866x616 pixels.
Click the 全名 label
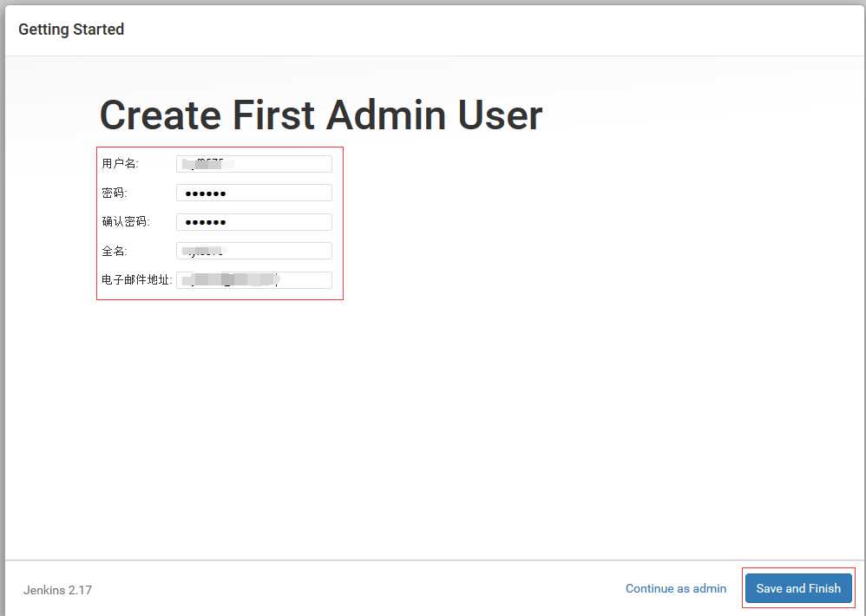115,251
